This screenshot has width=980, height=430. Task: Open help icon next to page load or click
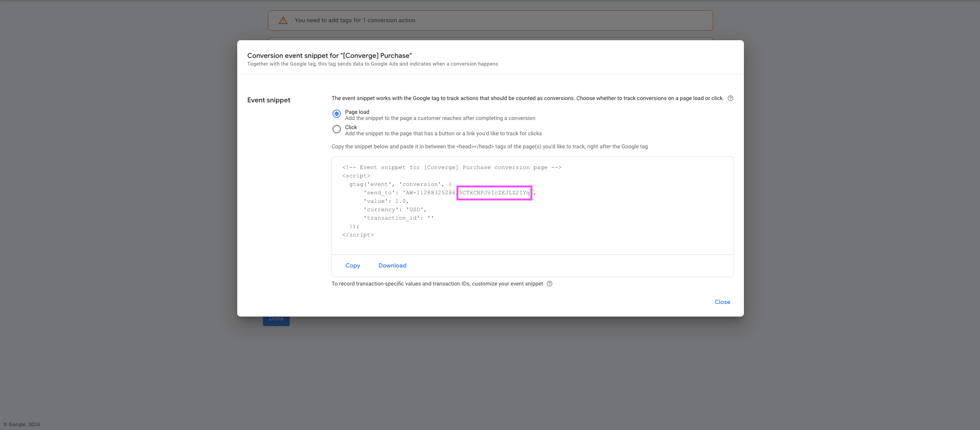(x=730, y=98)
